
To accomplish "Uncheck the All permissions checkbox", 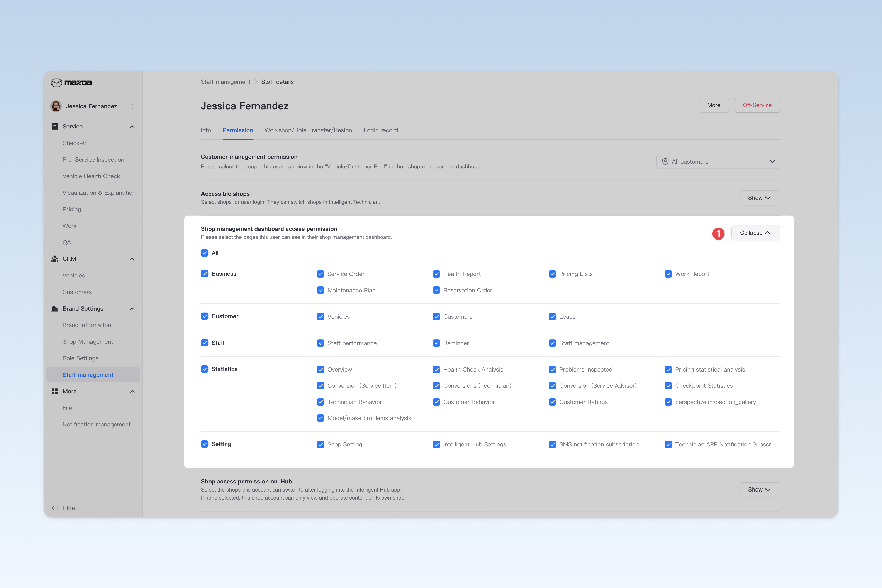I will click(x=204, y=253).
